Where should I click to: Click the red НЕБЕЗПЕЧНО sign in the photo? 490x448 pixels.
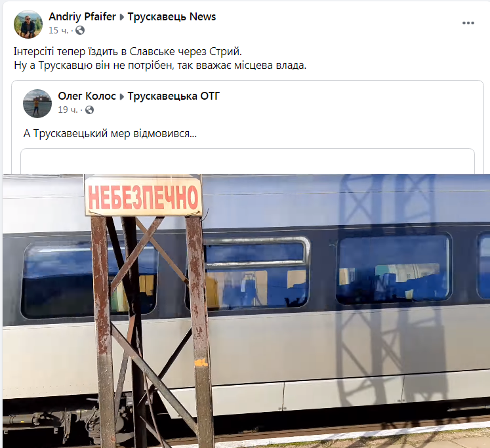point(144,195)
